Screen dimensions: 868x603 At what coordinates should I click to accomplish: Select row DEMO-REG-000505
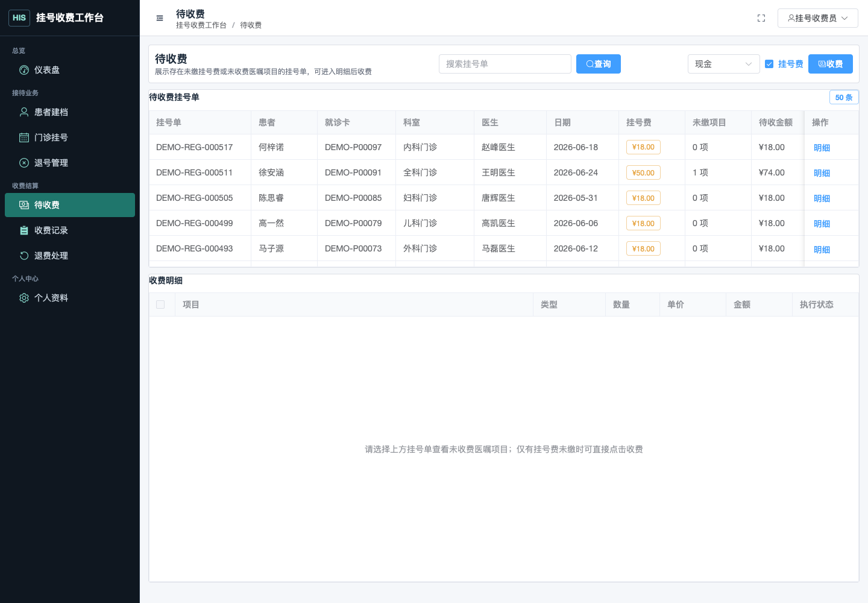click(x=504, y=198)
